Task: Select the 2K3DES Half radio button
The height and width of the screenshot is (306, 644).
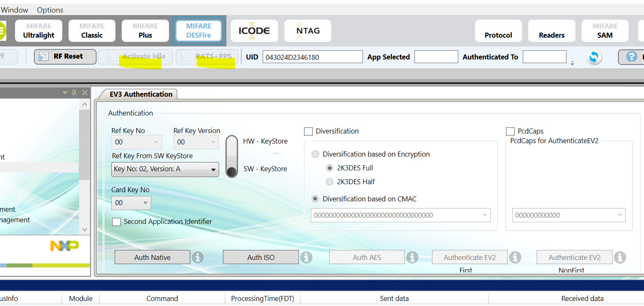Action: tap(330, 182)
